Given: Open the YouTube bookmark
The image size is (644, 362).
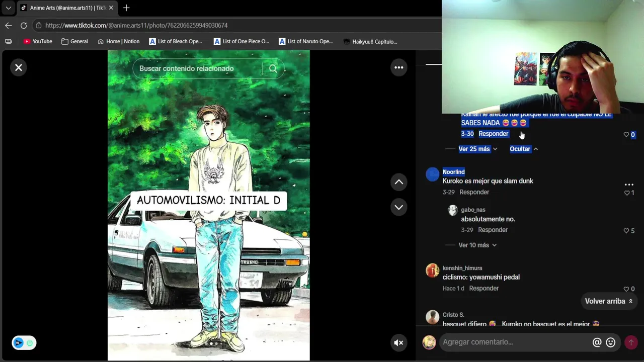Looking at the screenshot, I should tap(38, 41).
